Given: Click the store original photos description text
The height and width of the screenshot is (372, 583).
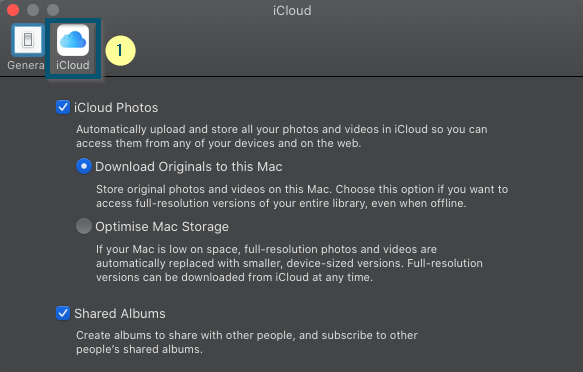Looking at the screenshot, I should [302, 196].
